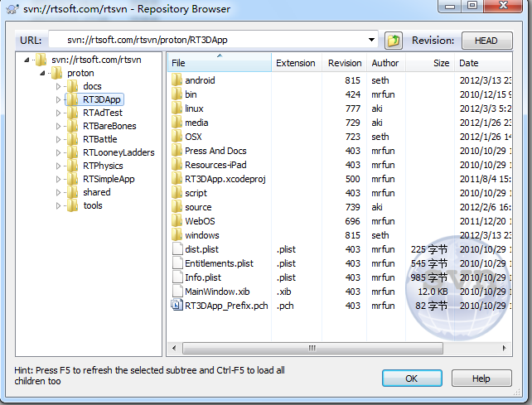Click the shared folder icon in tree
Viewport: 532px width, 405px height.
[x=72, y=192]
